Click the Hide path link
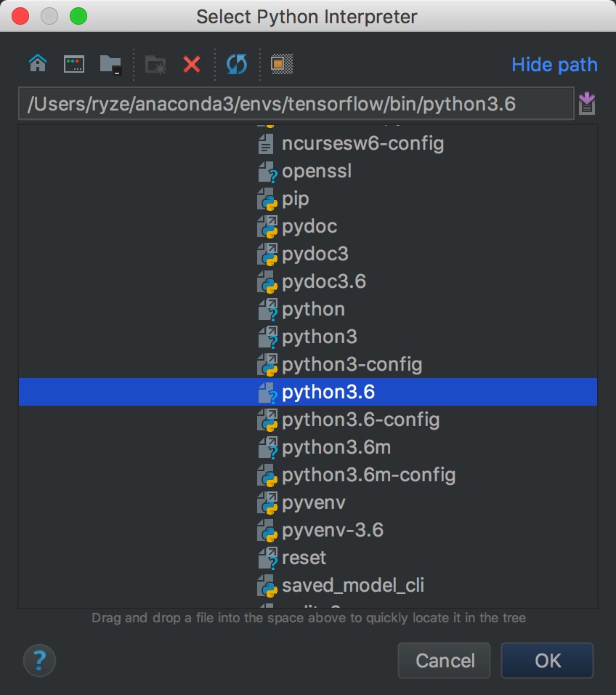The height and width of the screenshot is (695, 616). coord(554,65)
